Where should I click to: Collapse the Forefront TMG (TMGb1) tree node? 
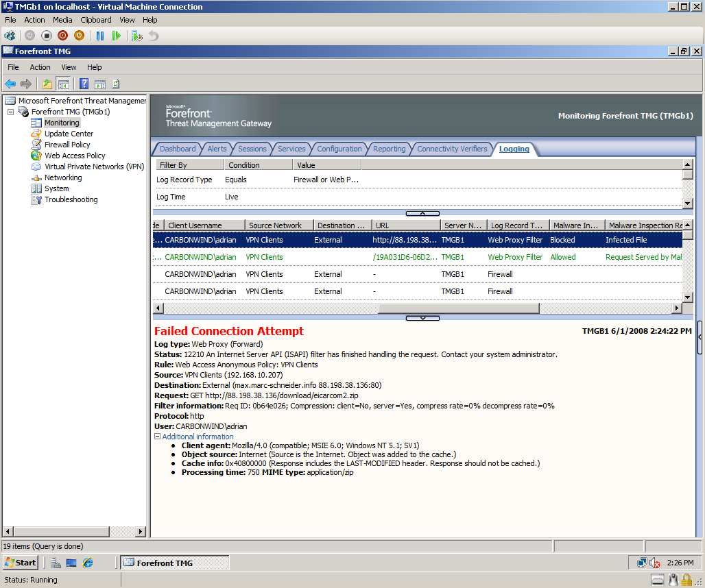point(11,112)
